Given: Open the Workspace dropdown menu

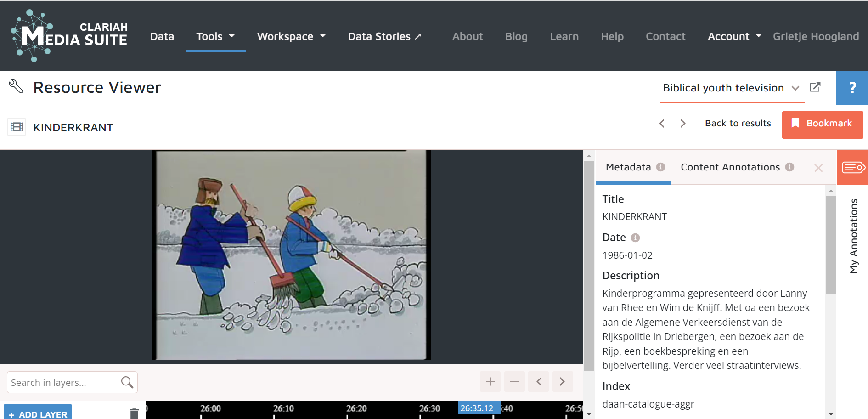Looking at the screenshot, I should [x=291, y=37].
